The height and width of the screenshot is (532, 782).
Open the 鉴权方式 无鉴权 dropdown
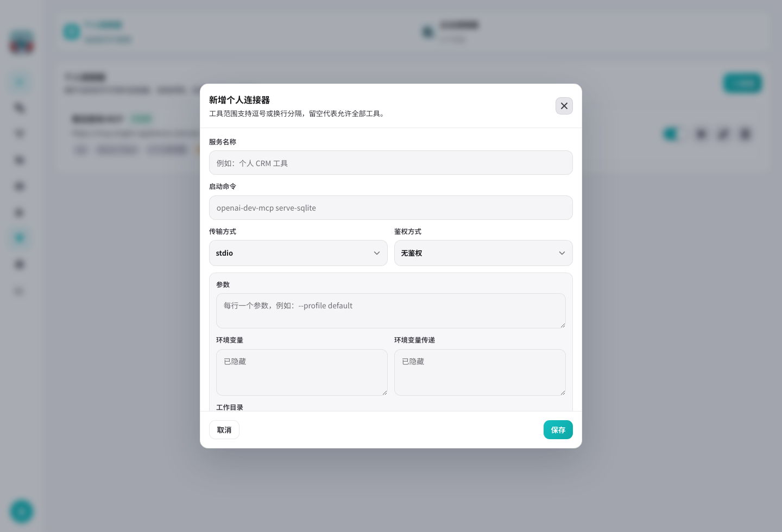coord(483,253)
